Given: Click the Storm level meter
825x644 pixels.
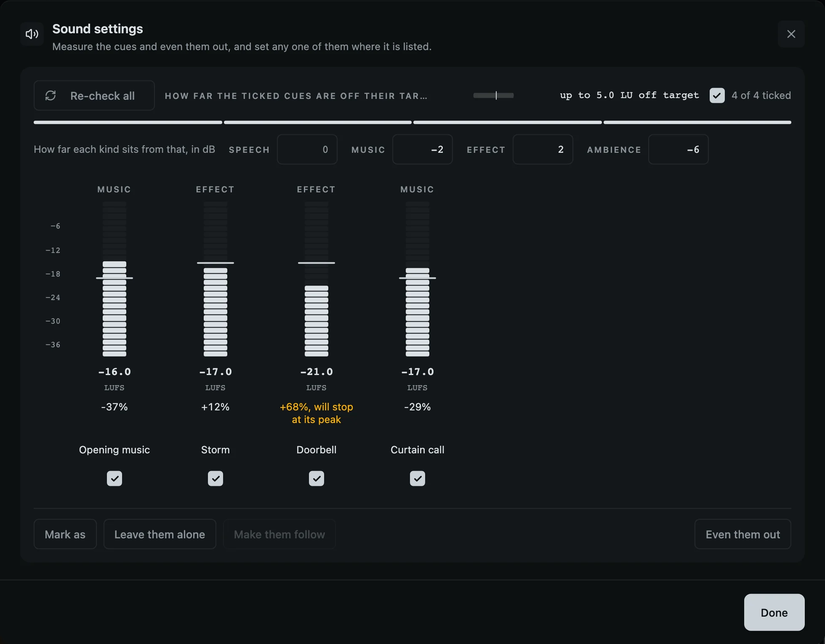Looking at the screenshot, I should pos(216,279).
